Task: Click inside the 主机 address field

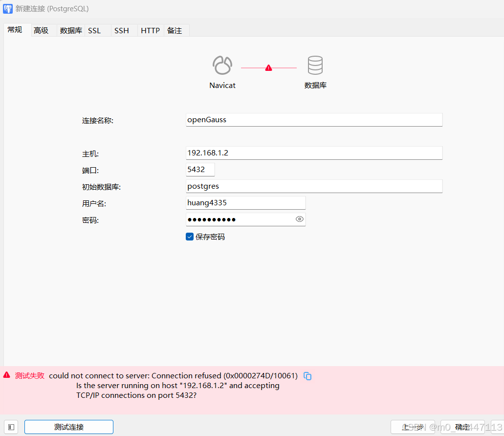Action: (x=314, y=153)
